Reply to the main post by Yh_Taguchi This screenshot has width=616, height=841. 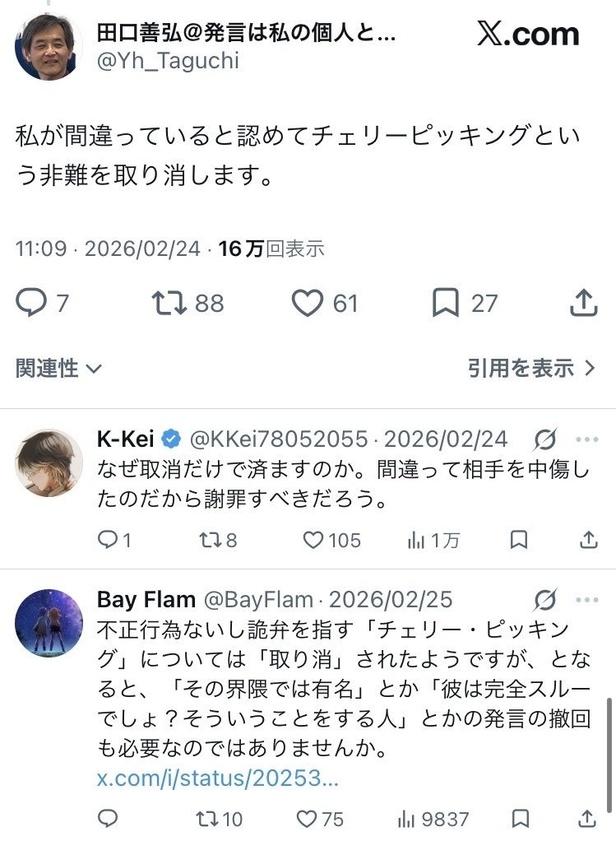tap(31, 303)
